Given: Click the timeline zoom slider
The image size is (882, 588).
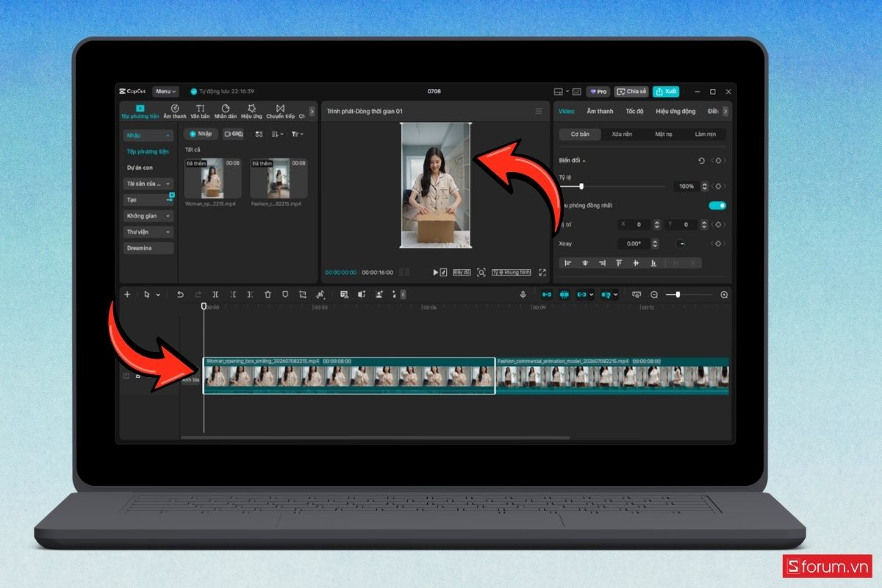Looking at the screenshot, I should pos(689,294).
